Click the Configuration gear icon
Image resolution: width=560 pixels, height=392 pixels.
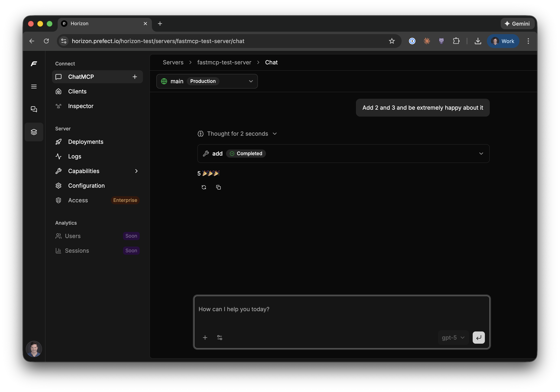coord(59,186)
